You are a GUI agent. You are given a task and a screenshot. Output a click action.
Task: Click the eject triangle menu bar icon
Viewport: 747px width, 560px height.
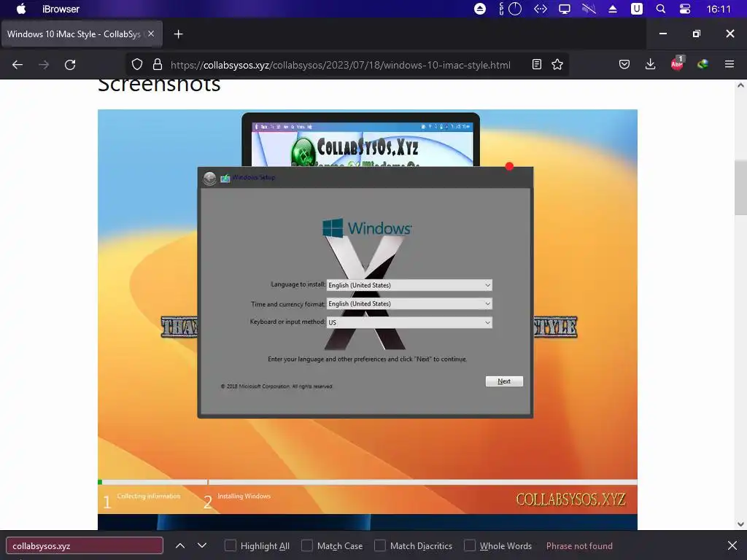[x=613, y=9]
